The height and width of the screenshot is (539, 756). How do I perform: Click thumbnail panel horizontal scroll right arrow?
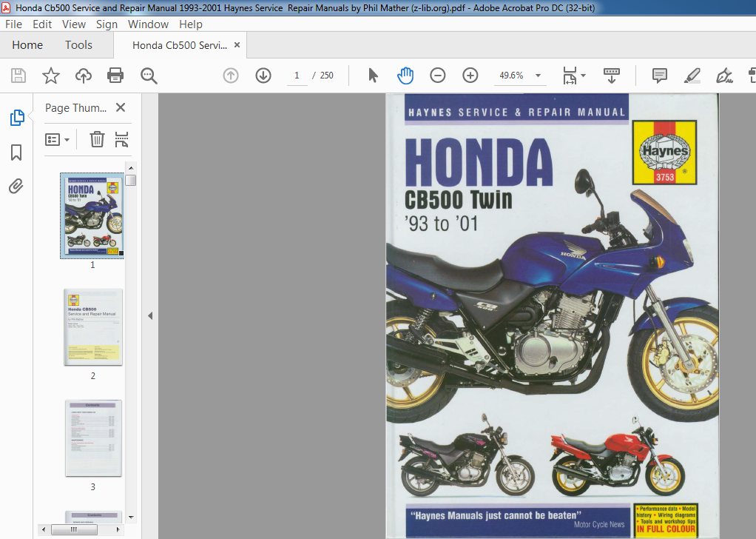pos(118,529)
